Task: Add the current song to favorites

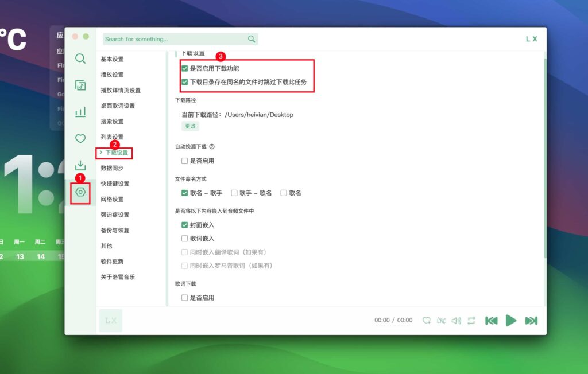Action: [427, 320]
